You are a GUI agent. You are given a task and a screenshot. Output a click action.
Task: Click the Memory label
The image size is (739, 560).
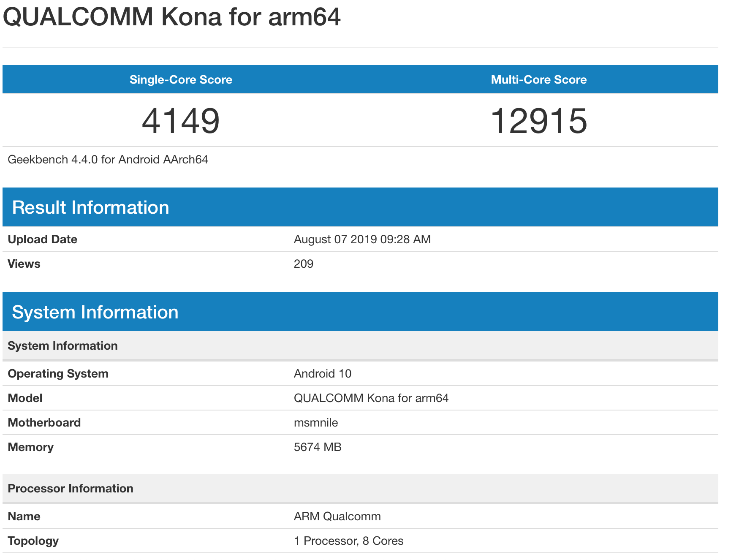(30, 447)
